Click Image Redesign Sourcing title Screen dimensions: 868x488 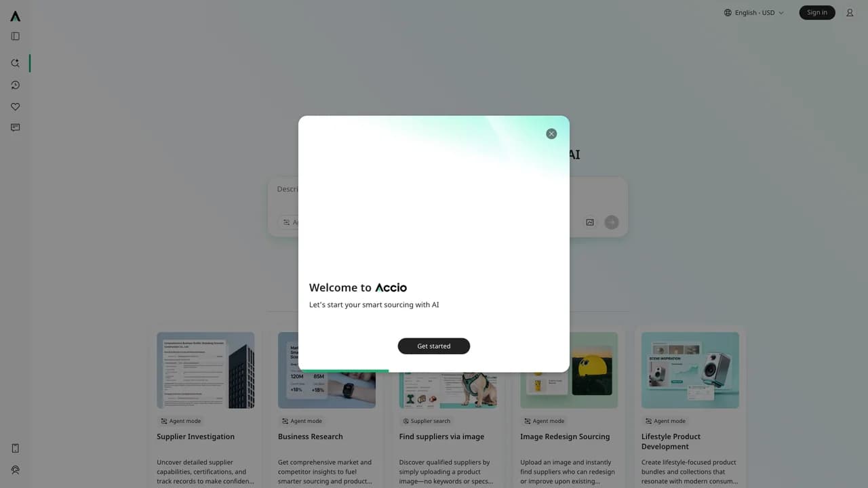pos(565,436)
